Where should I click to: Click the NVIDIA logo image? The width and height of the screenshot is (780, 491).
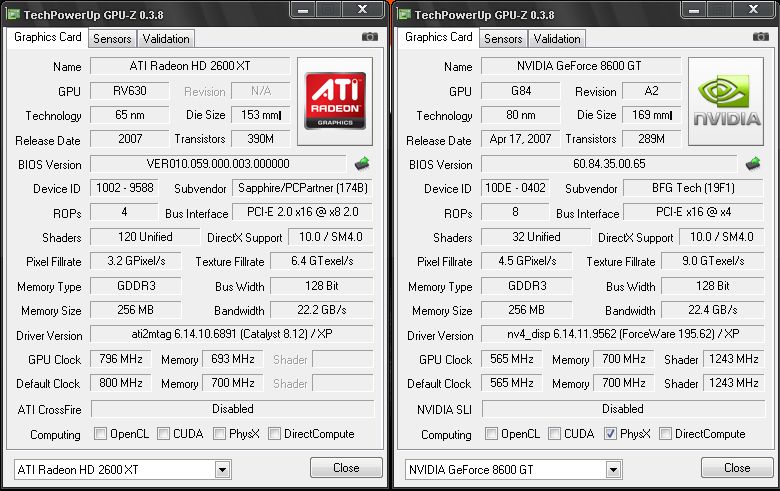[726, 101]
